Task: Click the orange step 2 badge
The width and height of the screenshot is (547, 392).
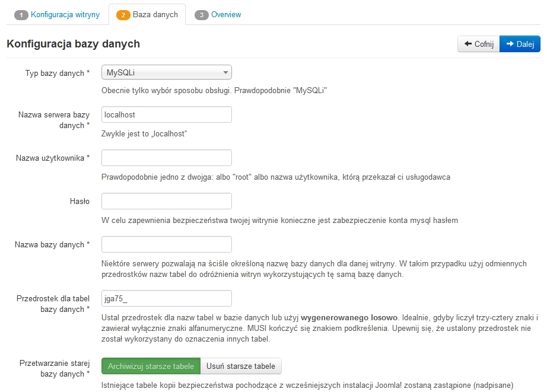Action: 123,15
